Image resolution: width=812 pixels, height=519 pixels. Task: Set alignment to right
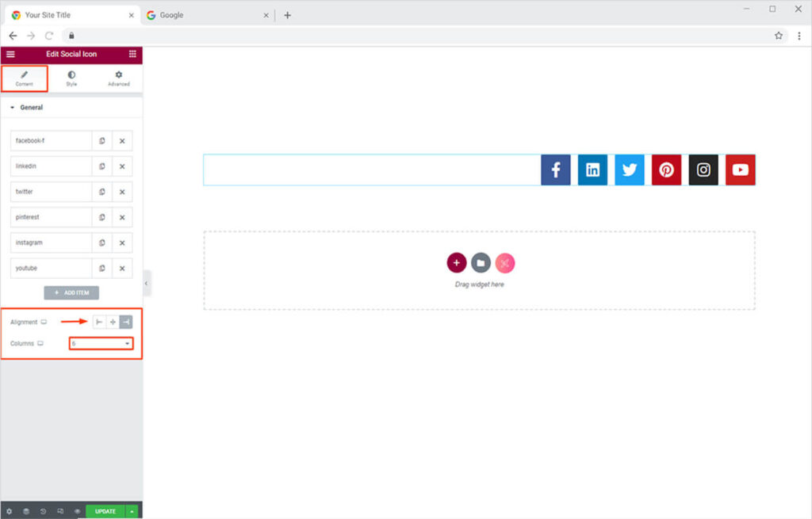pos(126,322)
